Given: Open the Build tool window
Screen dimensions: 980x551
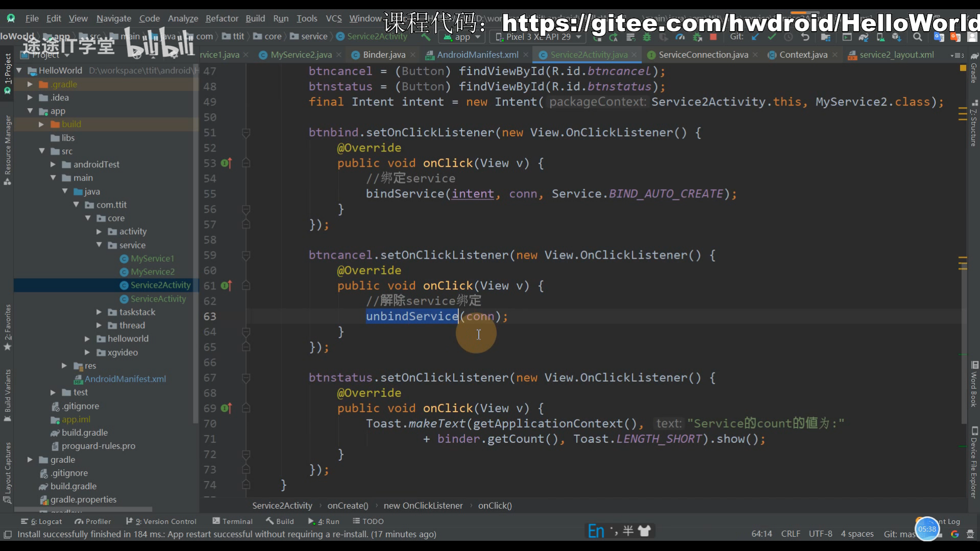Looking at the screenshot, I should point(280,521).
